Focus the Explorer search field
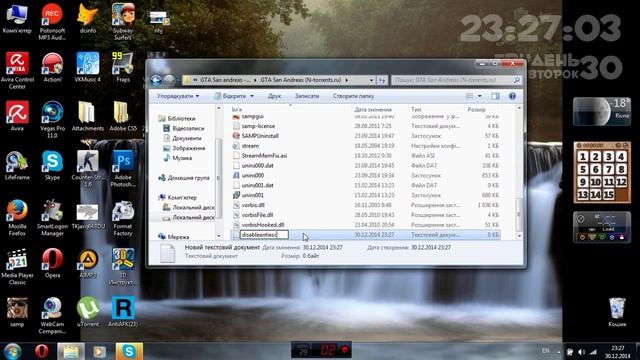This screenshot has height=360, width=640. tap(451, 80)
